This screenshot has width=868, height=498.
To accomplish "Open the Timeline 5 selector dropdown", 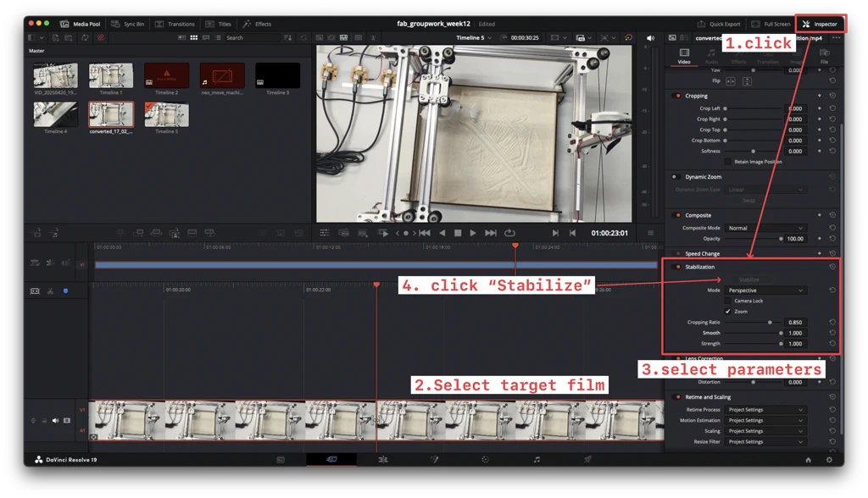I will pyautogui.click(x=474, y=37).
